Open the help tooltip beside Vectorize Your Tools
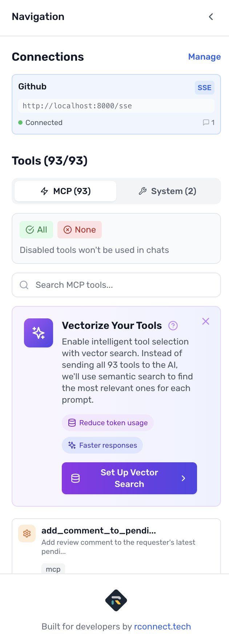229x644 pixels. click(x=173, y=326)
